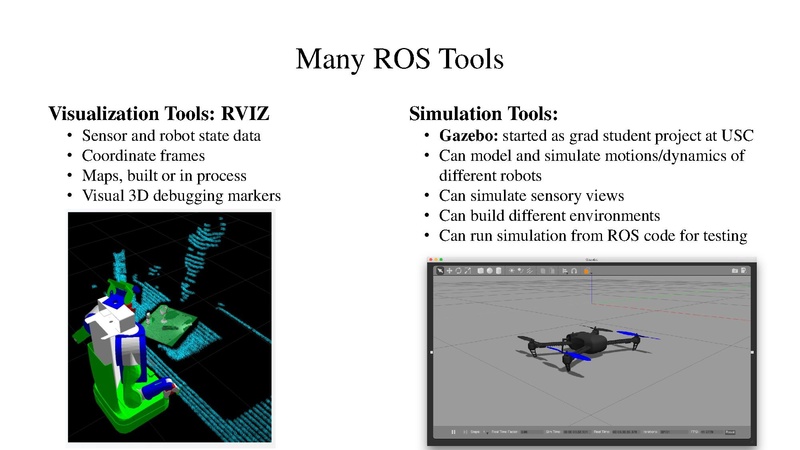Screen dimensions: 800x450
Task: Add a point light source
Action: tap(512, 270)
